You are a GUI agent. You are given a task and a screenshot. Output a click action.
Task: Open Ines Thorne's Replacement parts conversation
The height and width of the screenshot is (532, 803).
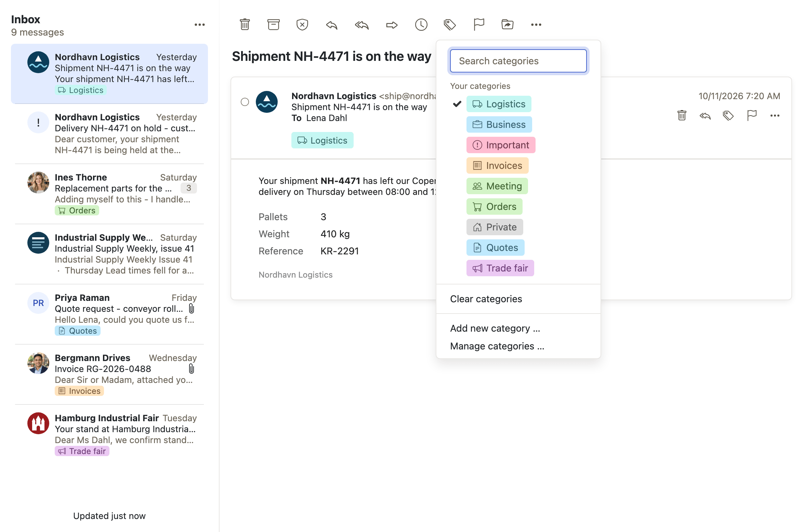click(109, 194)
